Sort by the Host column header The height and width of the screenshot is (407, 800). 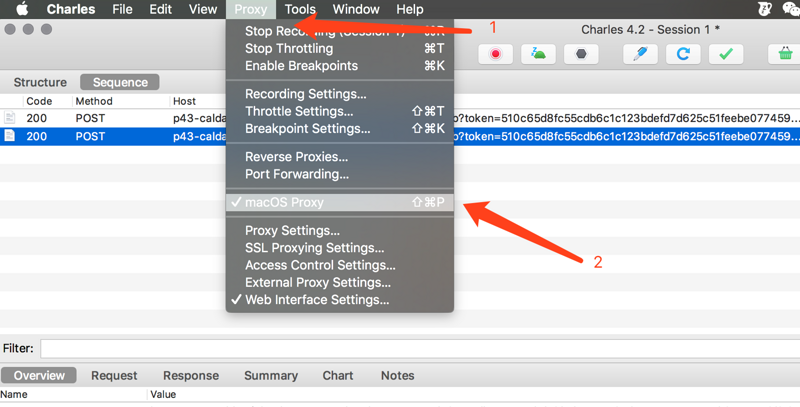click(x=184, y=101)
